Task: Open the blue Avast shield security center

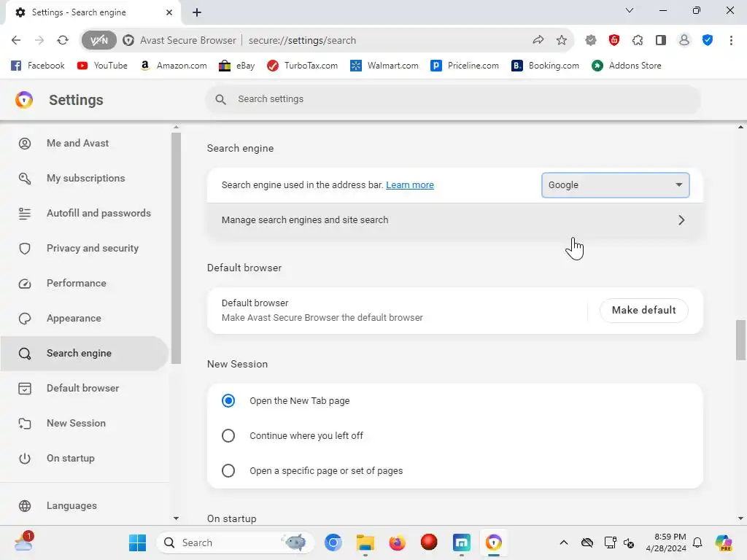Action: coord(708,41)
